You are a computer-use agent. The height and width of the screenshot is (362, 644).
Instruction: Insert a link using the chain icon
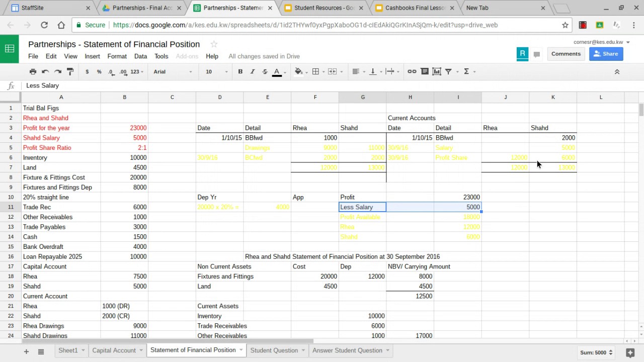click(412, 72)
